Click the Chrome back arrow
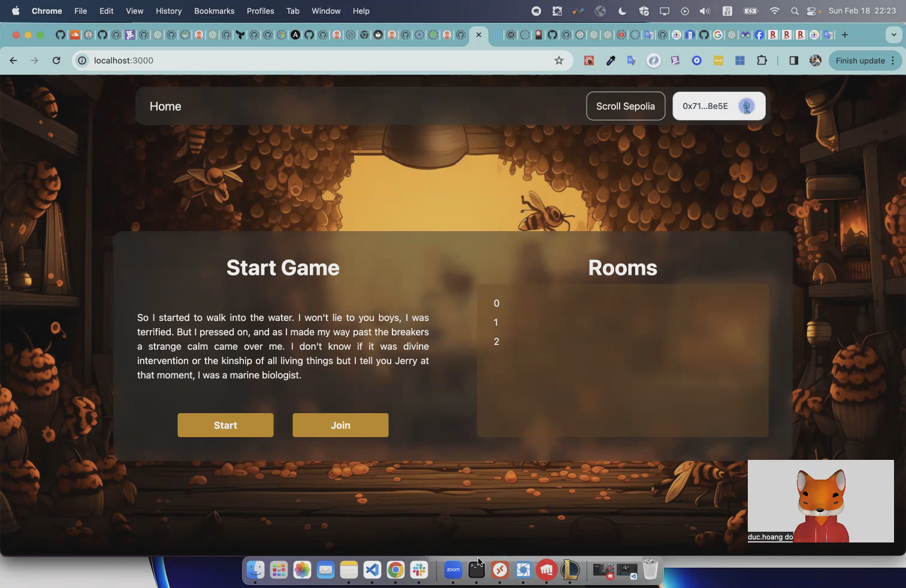The width and height of the screenshot is (906, 588). (13, 60)
